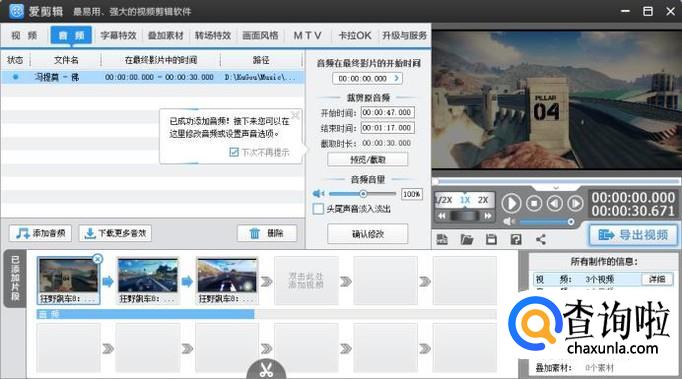682x379 pixels.
Task: Toggle 下次不再提示 checkbox
Action: tap(234, 152)
